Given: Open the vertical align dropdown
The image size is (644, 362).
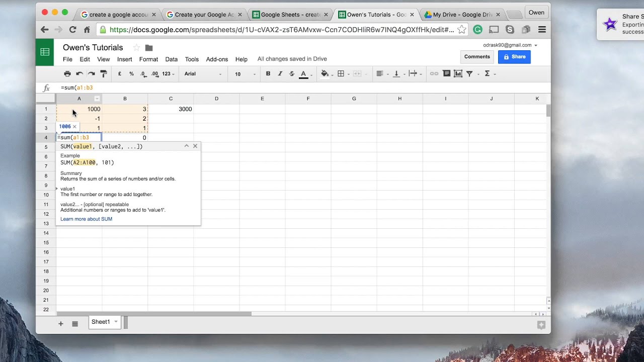Looking at the screenshot, I should pyautogui.click(x=398, y=74).
